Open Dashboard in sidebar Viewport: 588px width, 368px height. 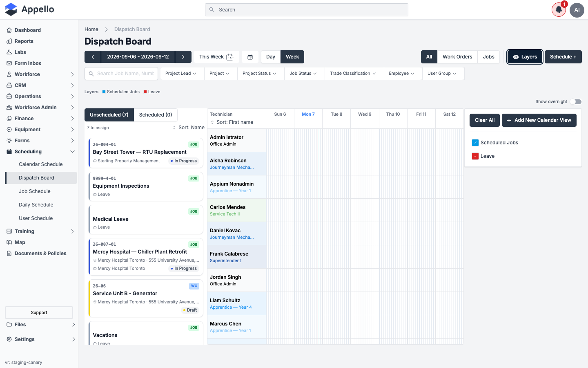tap(28, 30)
